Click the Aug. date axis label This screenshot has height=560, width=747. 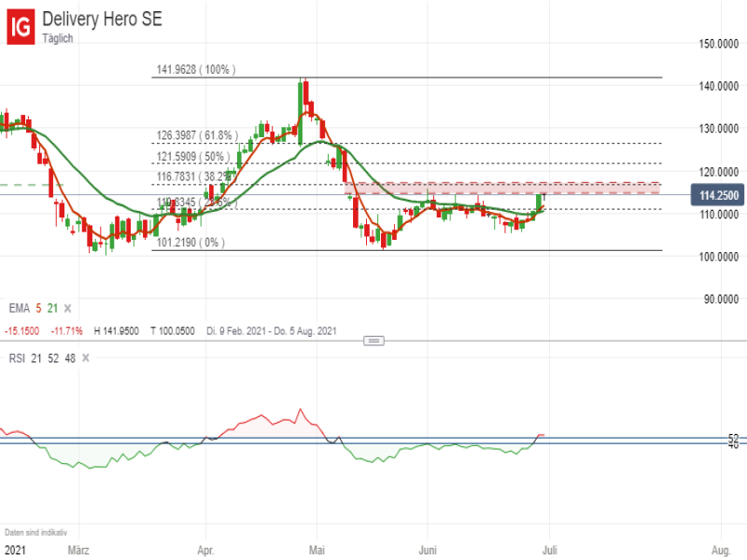[x=721, y=551]
